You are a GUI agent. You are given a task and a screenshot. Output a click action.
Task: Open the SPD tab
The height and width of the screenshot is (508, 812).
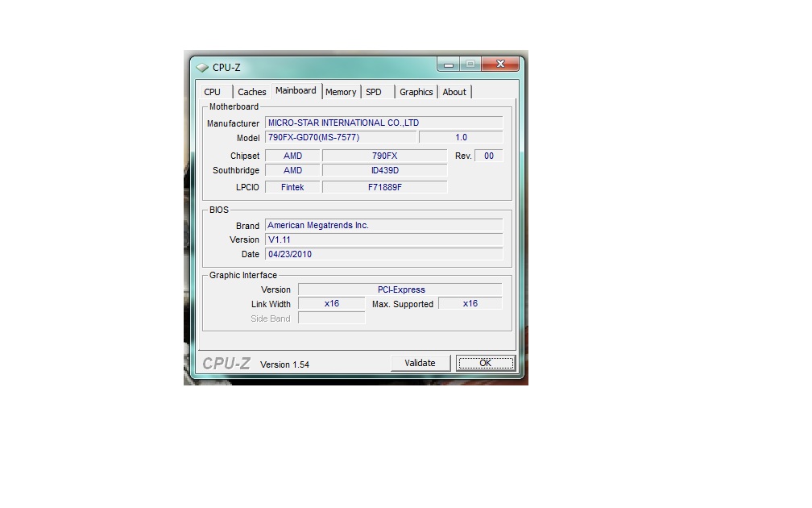point(374,92)
